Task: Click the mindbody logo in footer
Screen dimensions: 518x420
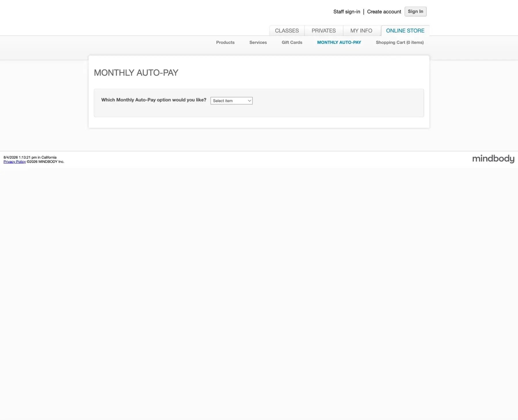Action: coord(493,159)
